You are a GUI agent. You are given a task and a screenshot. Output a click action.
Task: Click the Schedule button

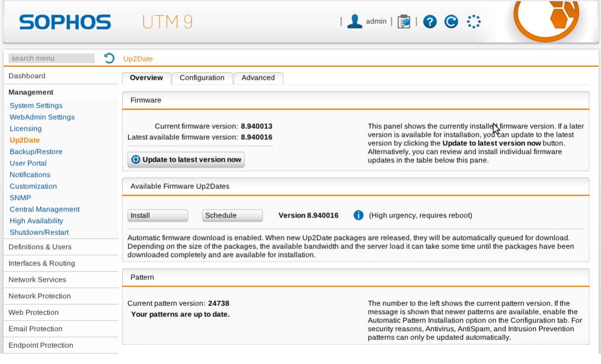(x=232, y=215)
